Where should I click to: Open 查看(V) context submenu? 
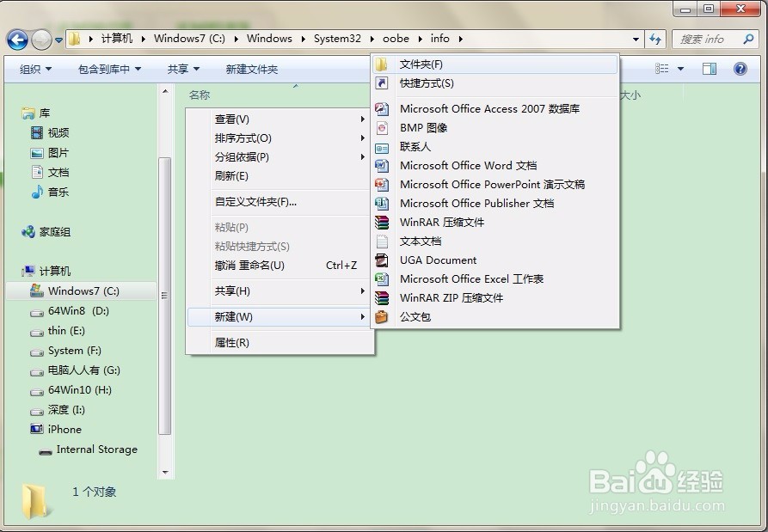[x=278, y=119]
